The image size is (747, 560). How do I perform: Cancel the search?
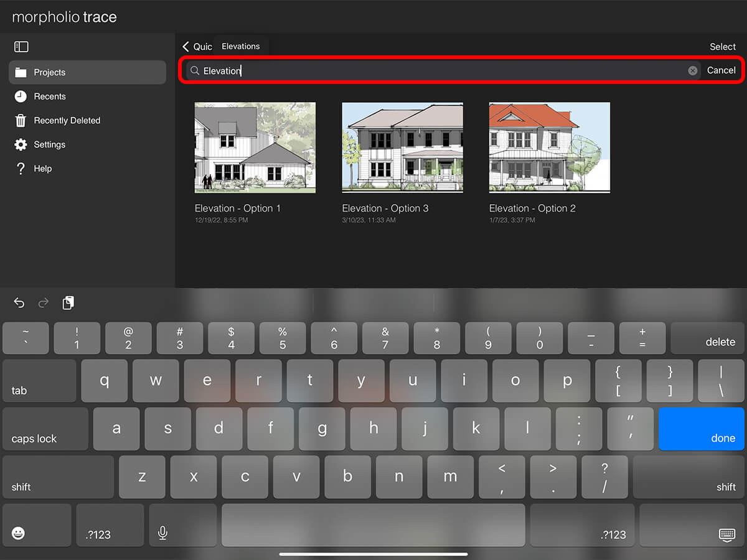click(x=721, y=70)
